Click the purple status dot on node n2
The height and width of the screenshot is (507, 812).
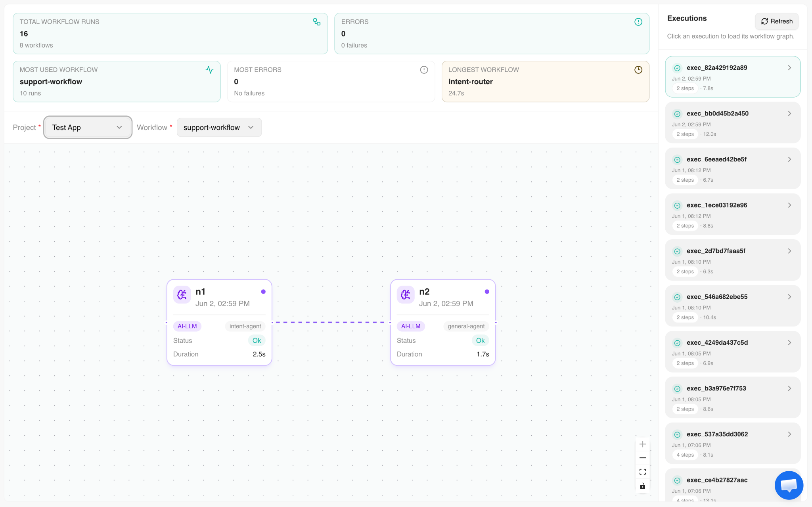[487, 292]
